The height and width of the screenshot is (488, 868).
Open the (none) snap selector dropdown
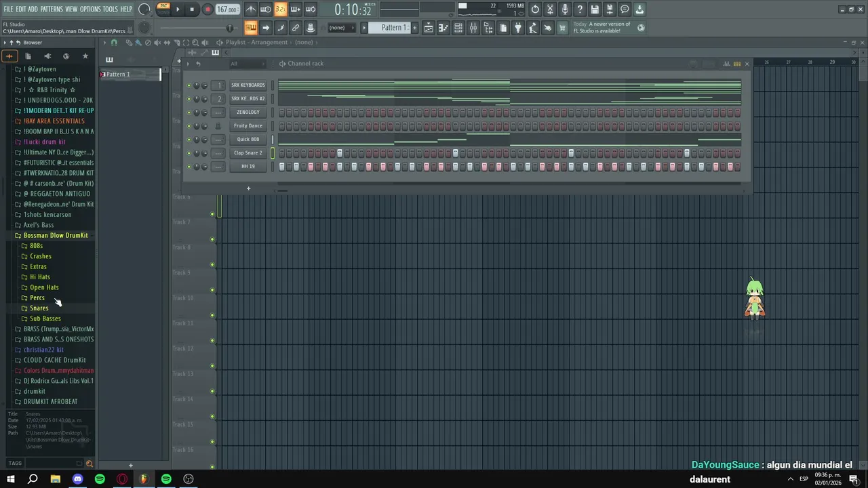pyautogui.click(x=340, y=28)
